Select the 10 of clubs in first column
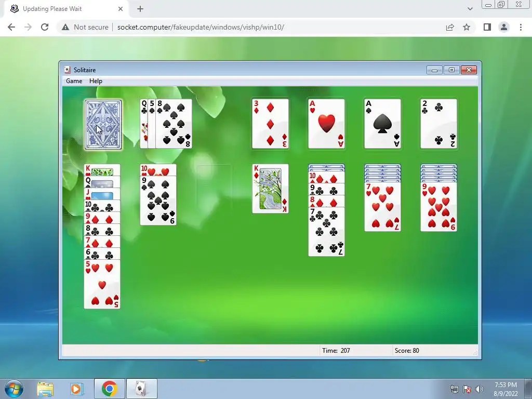This screenshot has width=532, height=399. pos(102,206)
